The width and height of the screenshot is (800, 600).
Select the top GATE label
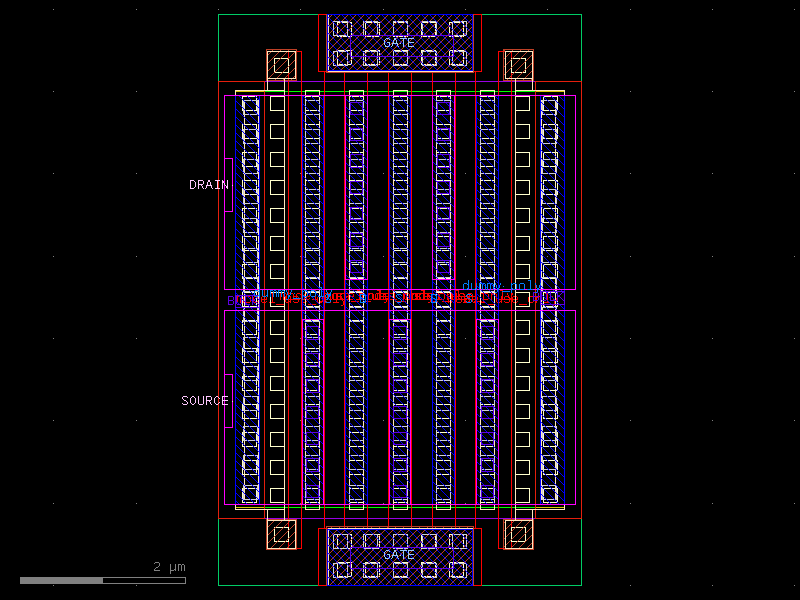point(398,43)
